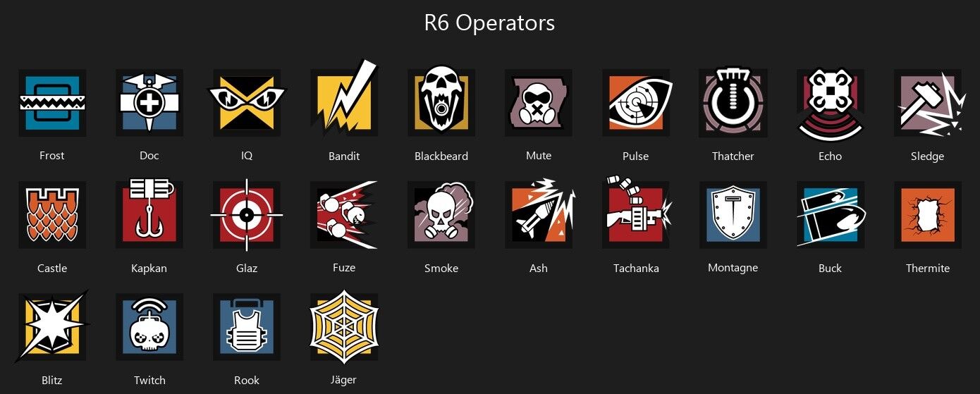The image size is (980, 394).
Task: Open Thermite's breached wall icon
Action: (928, 215)
